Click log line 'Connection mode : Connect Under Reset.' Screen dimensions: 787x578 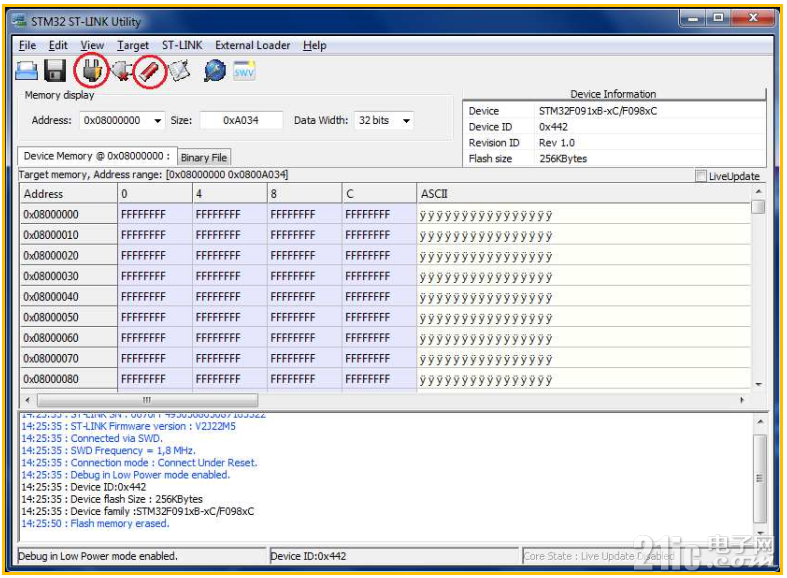pyautogui.click(x=139, y=463)
